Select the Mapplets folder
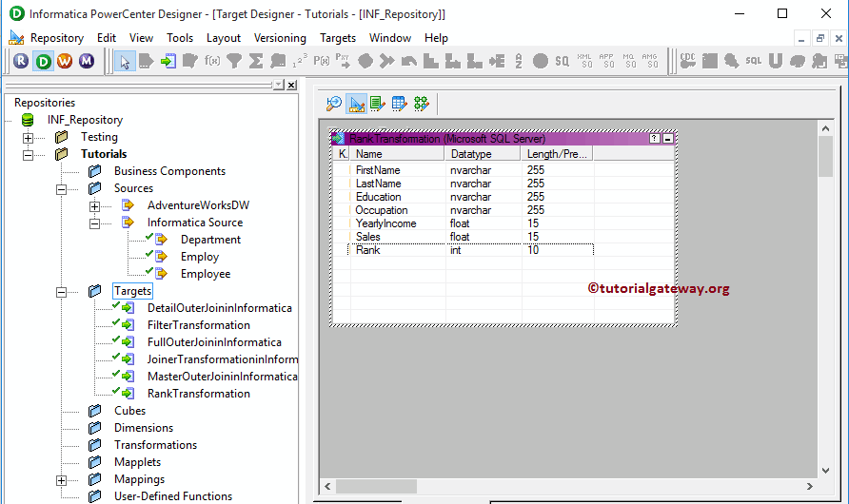This screenshot has width=849, height=504. (137, 462)
